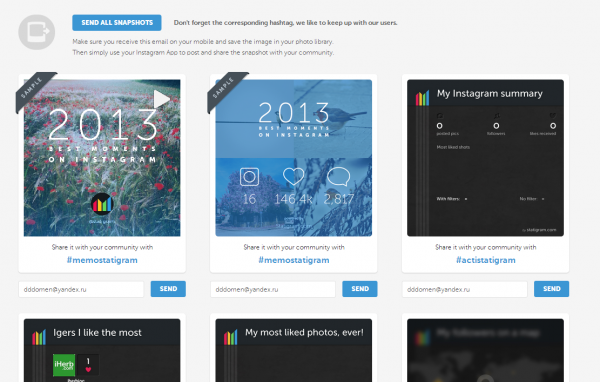Click the Send All Snapshots button
This screenshot has height=382, width=600.
117,23
